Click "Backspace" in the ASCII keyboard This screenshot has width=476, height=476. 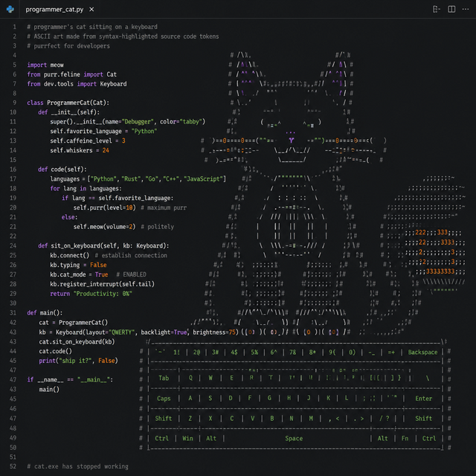(422, 352)
